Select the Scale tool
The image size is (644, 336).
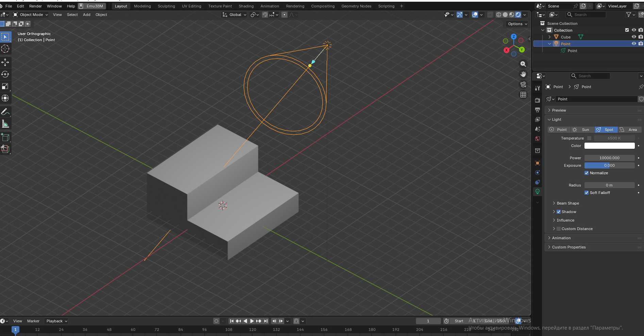5,86
